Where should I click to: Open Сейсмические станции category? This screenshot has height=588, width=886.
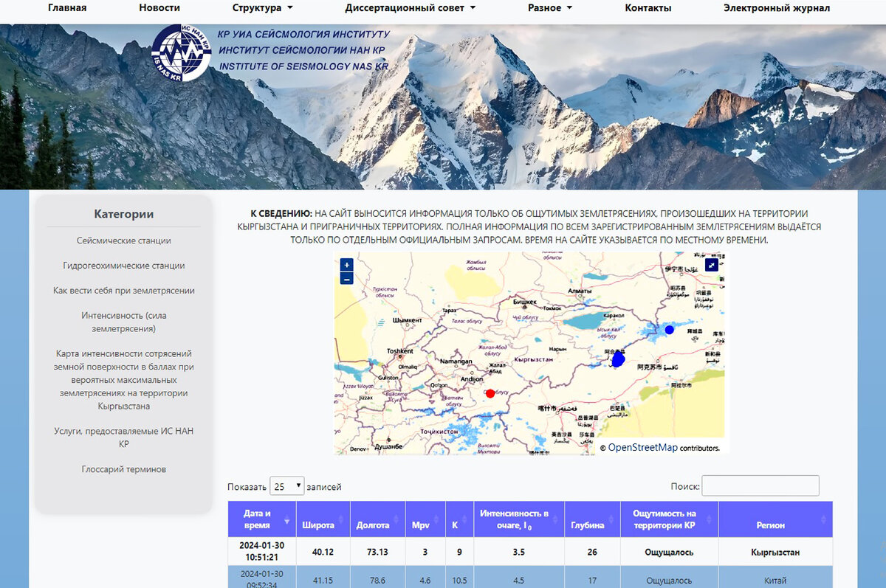(x=124, y=241)
